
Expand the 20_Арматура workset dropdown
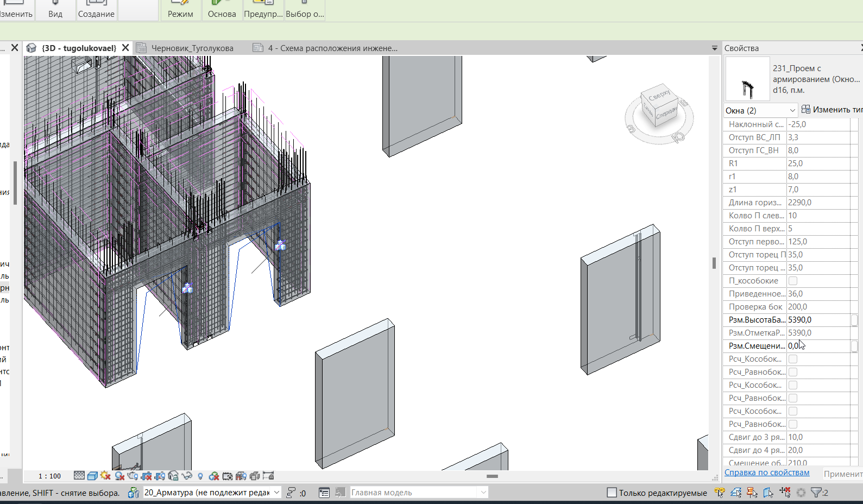(x=212, y=493)
